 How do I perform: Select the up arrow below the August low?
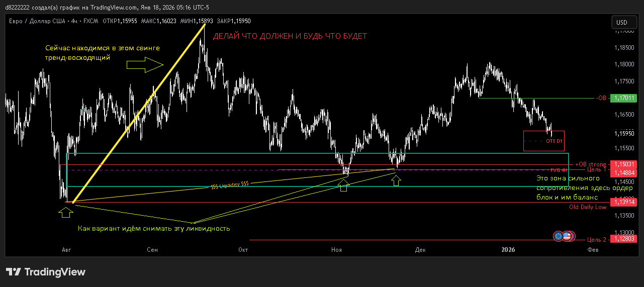pos(65,213)
